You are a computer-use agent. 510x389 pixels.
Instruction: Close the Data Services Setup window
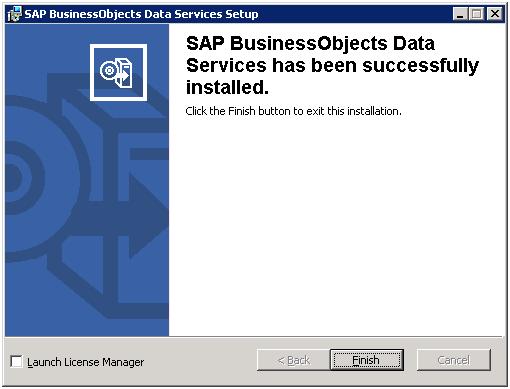click(x=495, y=14)
